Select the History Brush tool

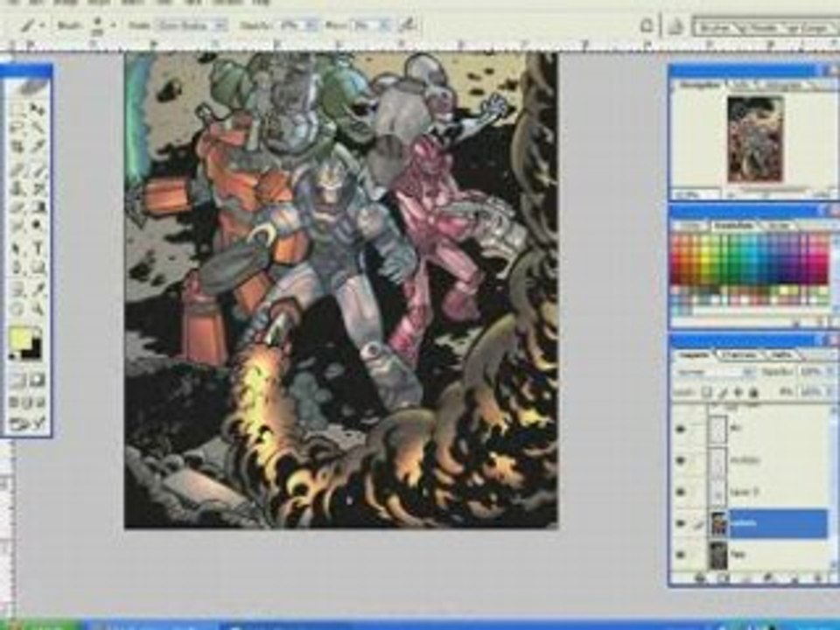pos(38,189)
